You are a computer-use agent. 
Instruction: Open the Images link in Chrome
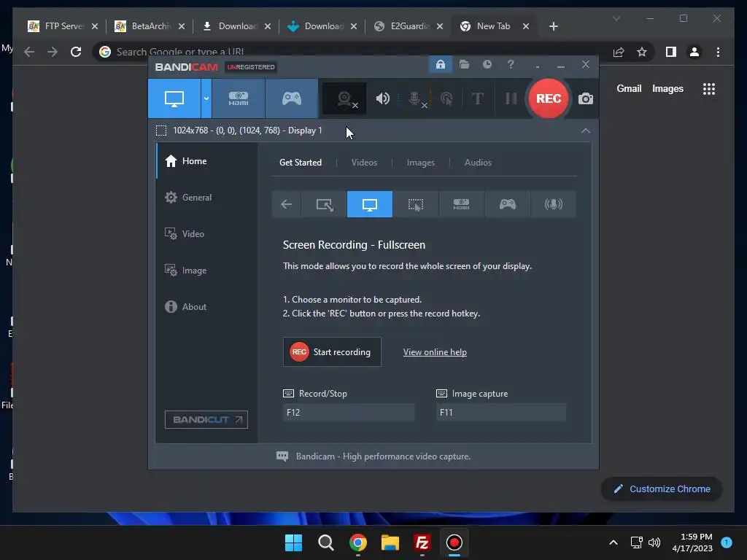tap(667, 88)
